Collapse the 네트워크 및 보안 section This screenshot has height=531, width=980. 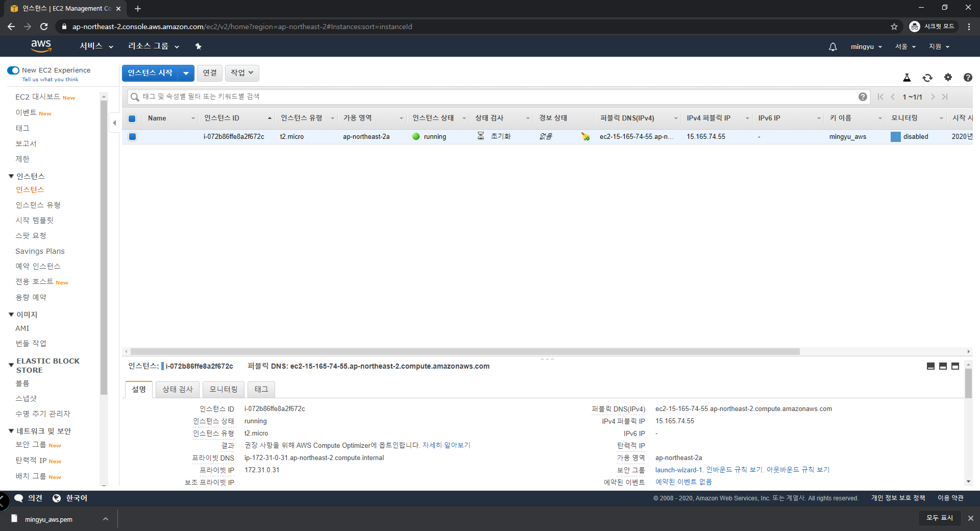pos(11,431)
